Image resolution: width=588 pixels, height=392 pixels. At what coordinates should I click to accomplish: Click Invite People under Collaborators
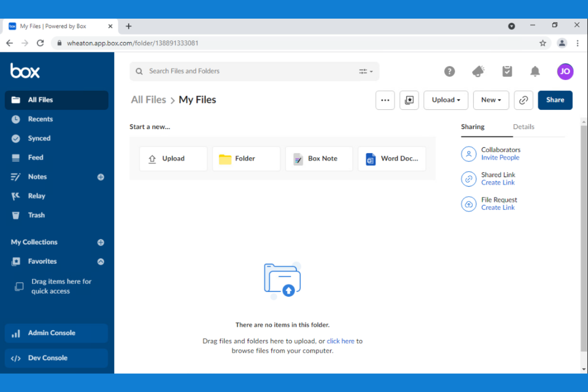[500, 157]
